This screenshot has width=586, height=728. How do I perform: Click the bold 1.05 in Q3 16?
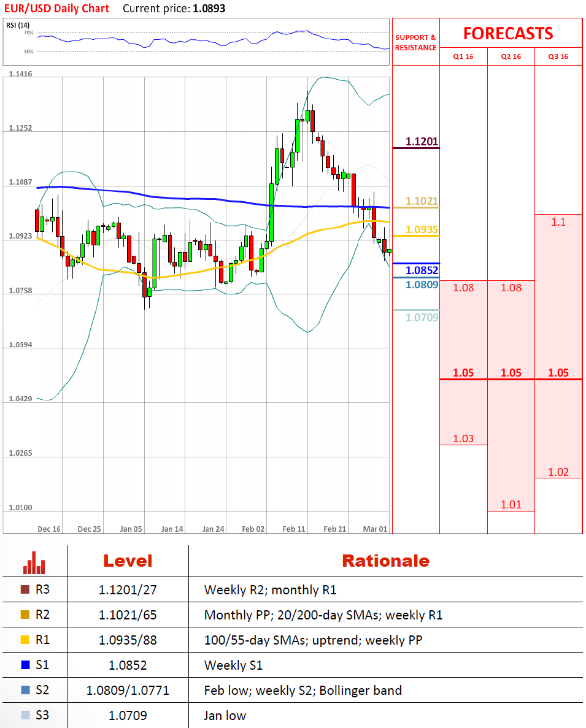click(558, 372)
